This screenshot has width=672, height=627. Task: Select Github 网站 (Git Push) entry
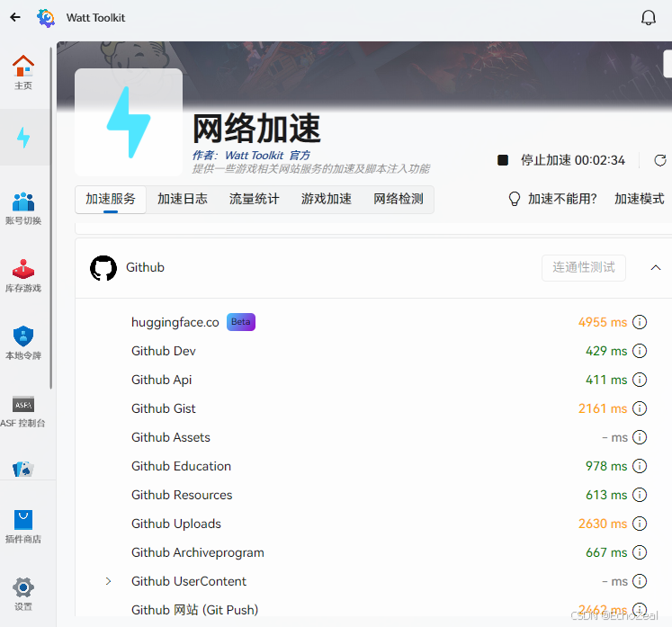pos(194,609)
